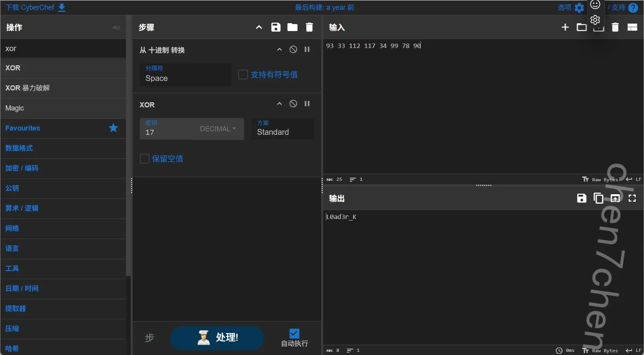Focus the operations search box containing xor
The width and height of the screenshot is (644, 355).
63,48
